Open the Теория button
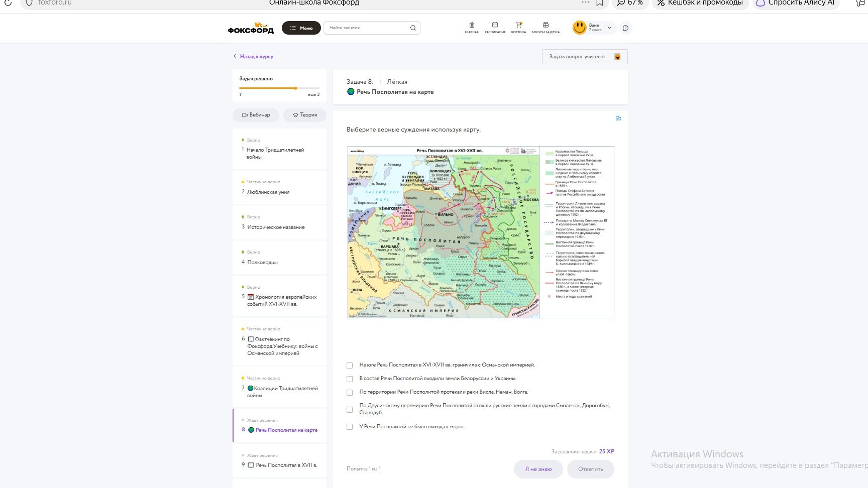 coord(305,115)
